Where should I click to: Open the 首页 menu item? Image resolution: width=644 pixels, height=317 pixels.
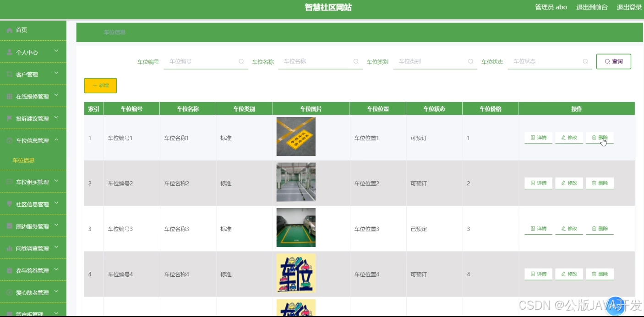(x=33, y=30)
